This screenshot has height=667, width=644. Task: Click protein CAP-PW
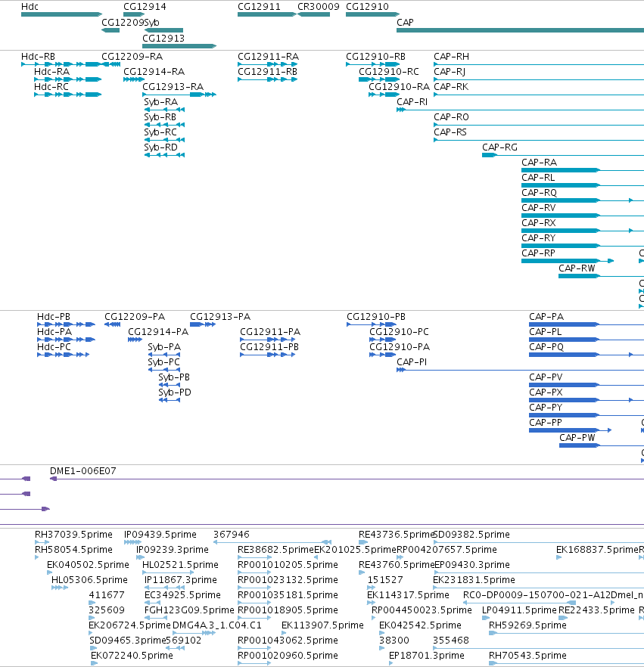pos(602,445)
